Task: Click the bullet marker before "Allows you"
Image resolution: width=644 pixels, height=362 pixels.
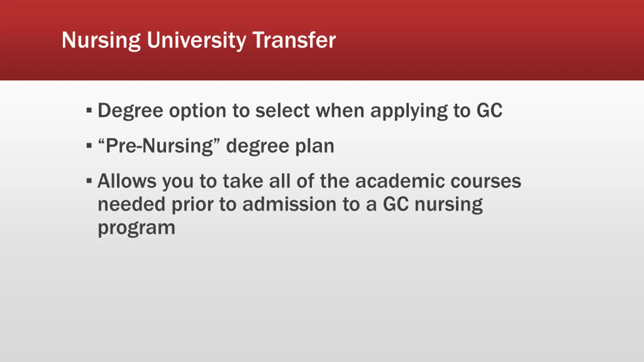Action: (x=89, y=180)
